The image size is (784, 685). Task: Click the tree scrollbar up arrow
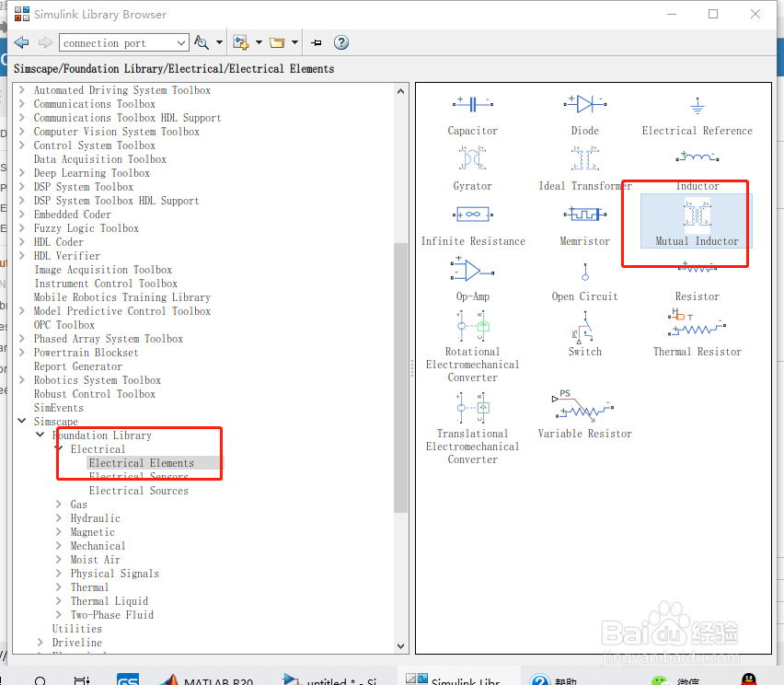[400, 91]
